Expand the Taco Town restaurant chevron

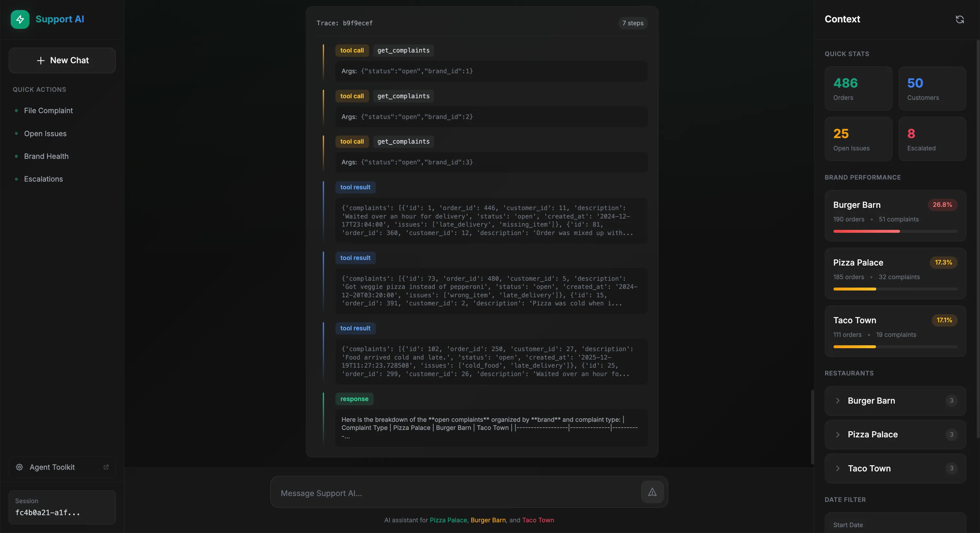click(838, 468)
